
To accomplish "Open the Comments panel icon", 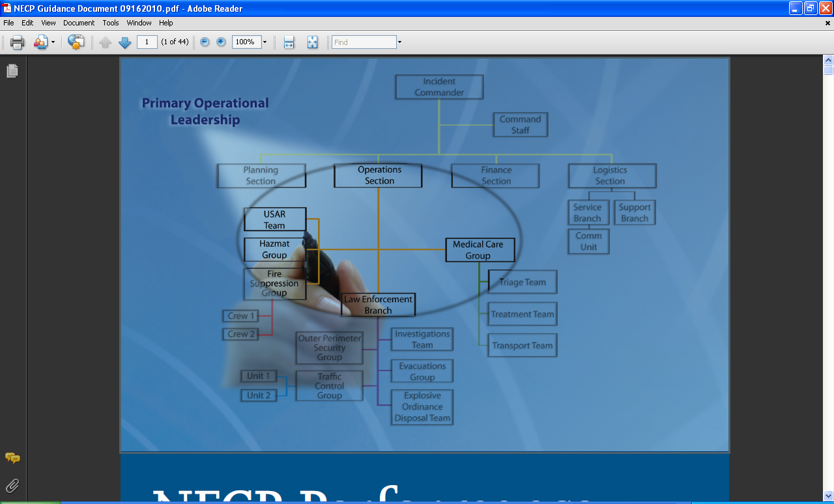I will (12, 458).
